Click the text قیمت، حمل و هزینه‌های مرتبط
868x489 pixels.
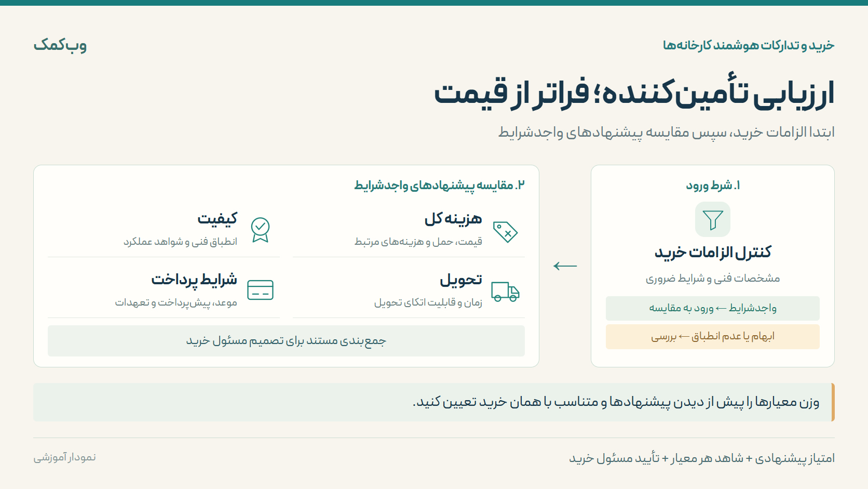click(418, 241)
